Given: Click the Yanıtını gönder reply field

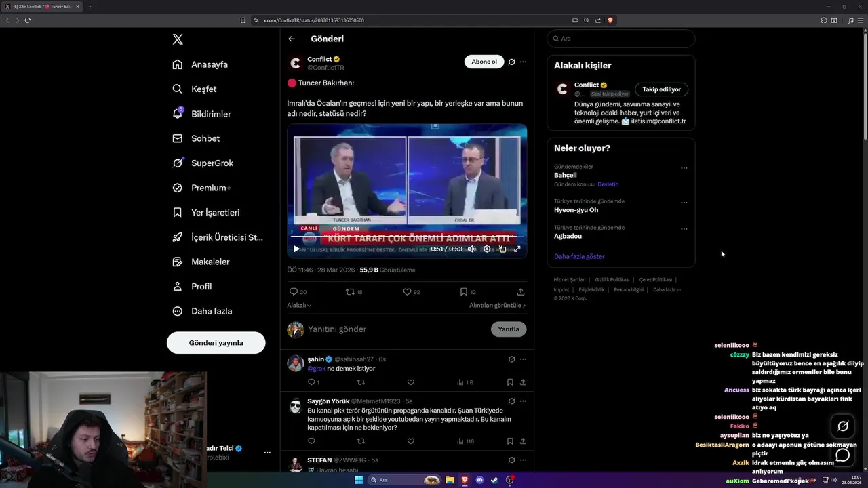Looking at the screenshot, I should (x=397, y=329).
